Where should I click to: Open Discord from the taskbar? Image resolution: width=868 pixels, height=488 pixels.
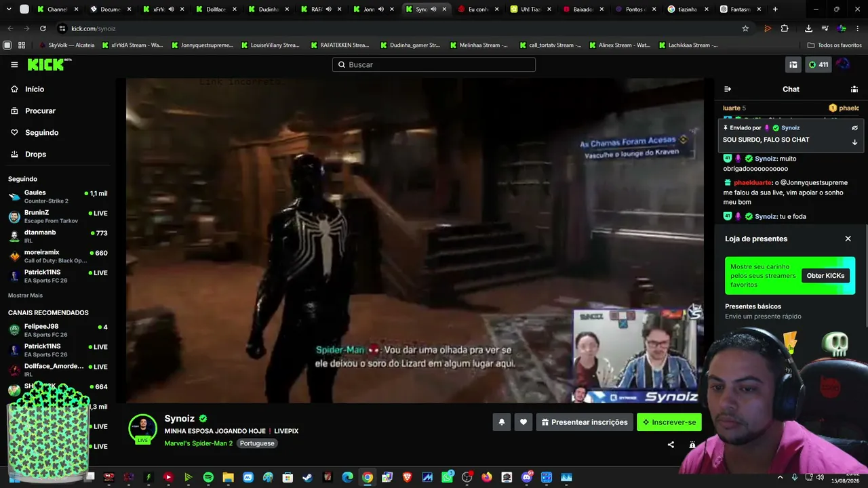tap(527, 477)
